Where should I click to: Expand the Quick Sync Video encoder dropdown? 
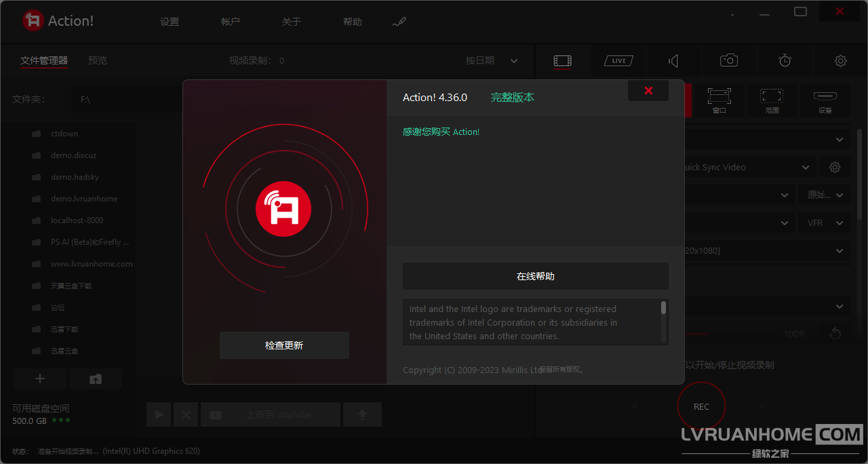805,168
